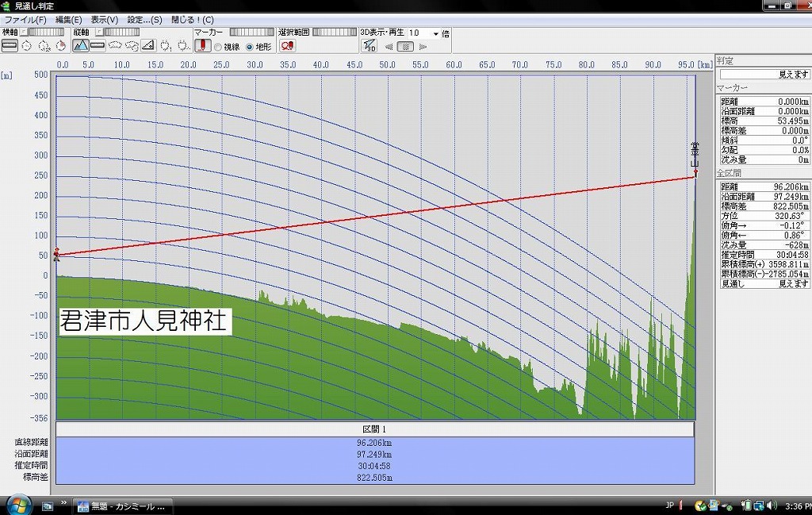Click the horizontal axis ruler icon

(10, 46)
